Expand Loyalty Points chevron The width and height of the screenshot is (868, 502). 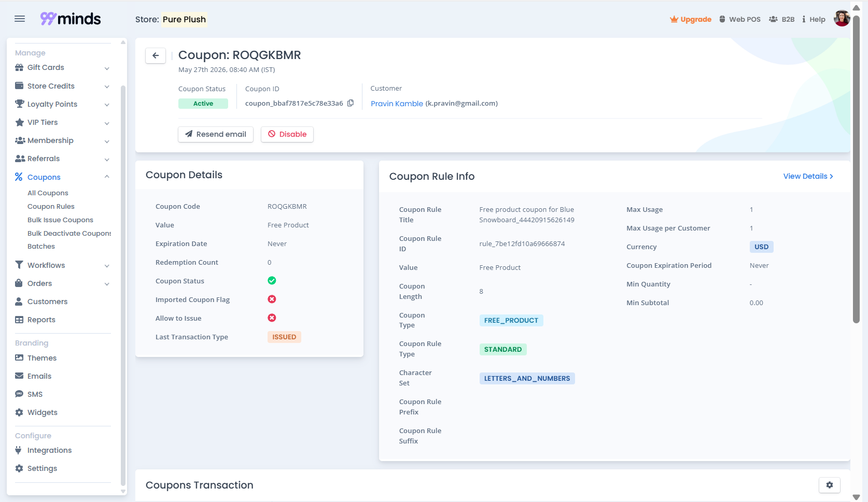click(x=107, y=105)
